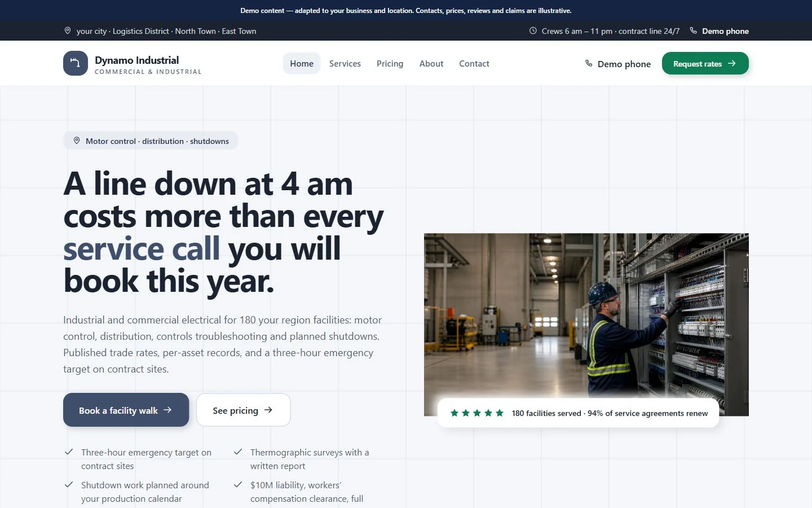Screen dimensions: 812x508
Task: Click the 'Crews 6 am – 11 pm' hours text
Action: tap(611, 31)
